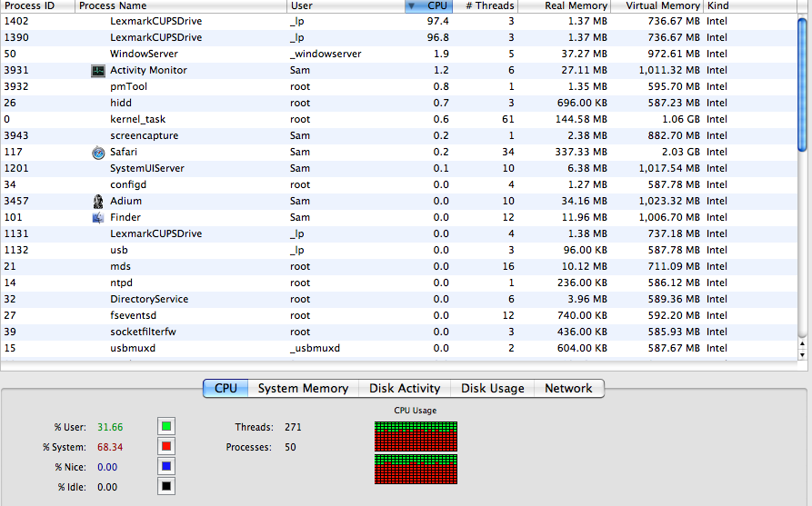
Task: Sort by CPU column header
Action: [429, 5]
